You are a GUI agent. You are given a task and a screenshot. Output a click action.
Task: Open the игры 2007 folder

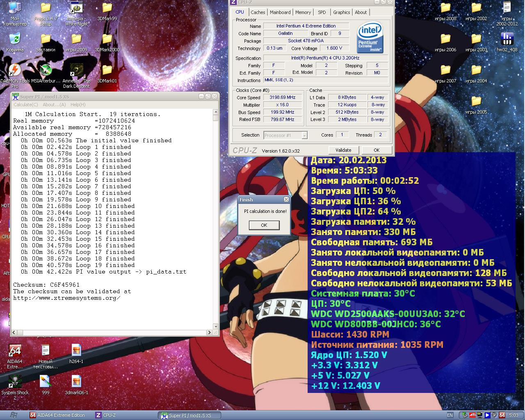[x=445, y=73]
